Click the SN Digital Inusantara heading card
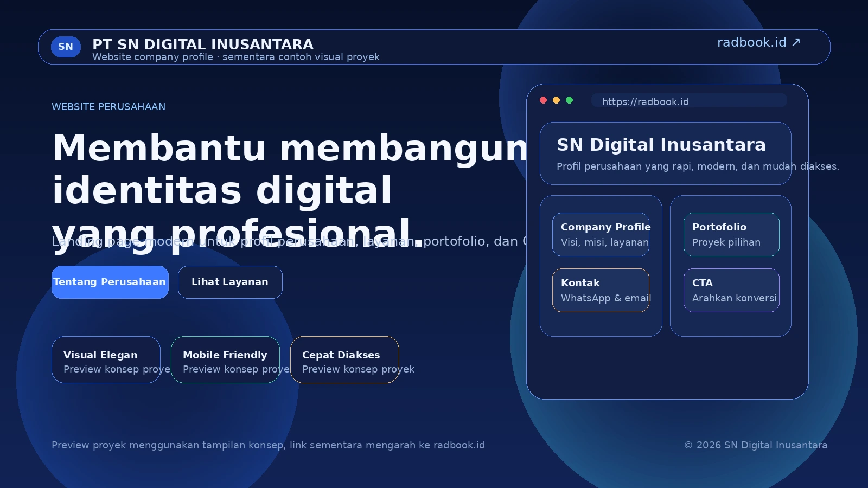 (666, 153)
